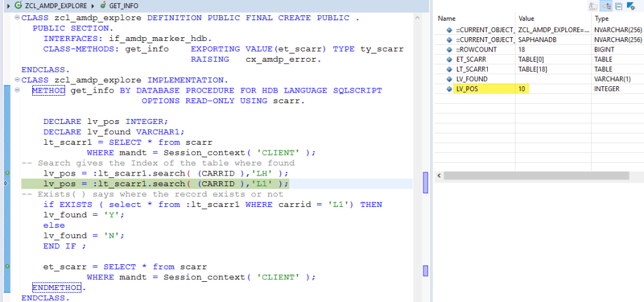Expand the breadcrumb arrow before ZCL_AMDP_EXPLORE
The image size is (644, 302).
8,6
